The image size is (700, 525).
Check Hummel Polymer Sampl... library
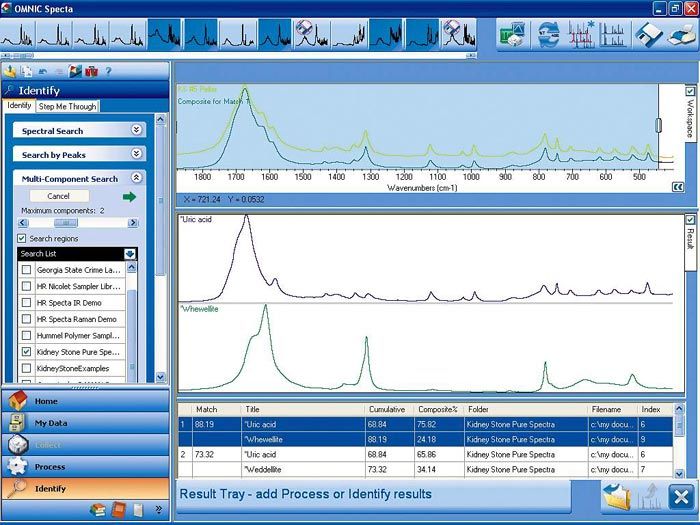pyautogui.click(x=26, y=335)
